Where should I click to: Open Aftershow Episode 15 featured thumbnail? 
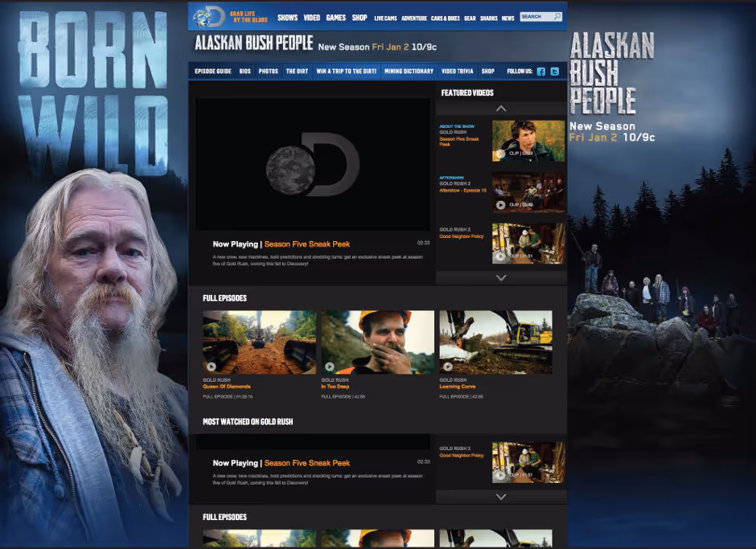pos(528,192)
